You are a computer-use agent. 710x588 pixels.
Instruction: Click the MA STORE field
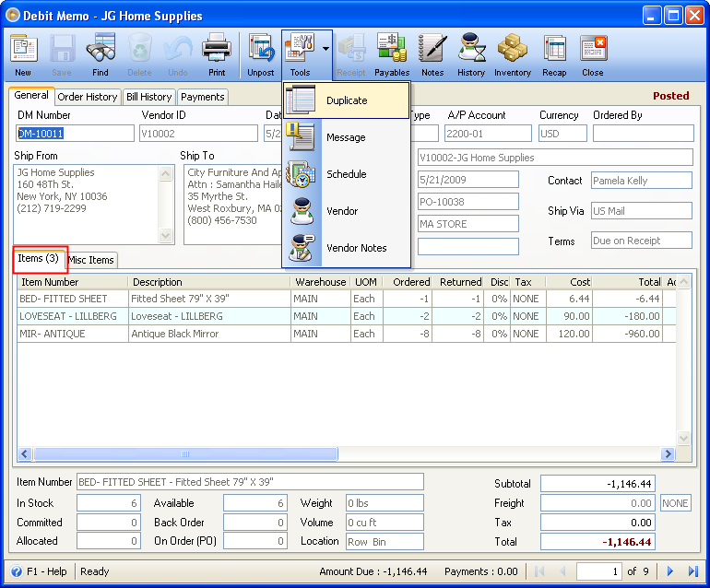click(467, 224)
